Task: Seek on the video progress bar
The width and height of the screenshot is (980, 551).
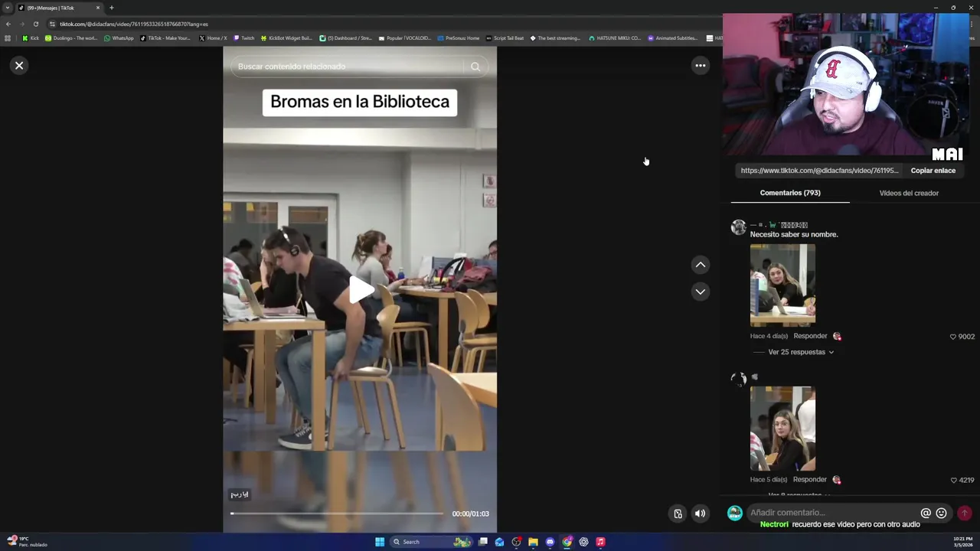Action: (337, 514)
